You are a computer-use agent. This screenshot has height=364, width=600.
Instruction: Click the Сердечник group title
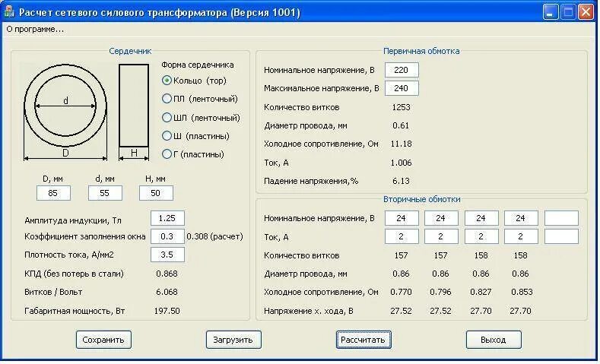130,51
